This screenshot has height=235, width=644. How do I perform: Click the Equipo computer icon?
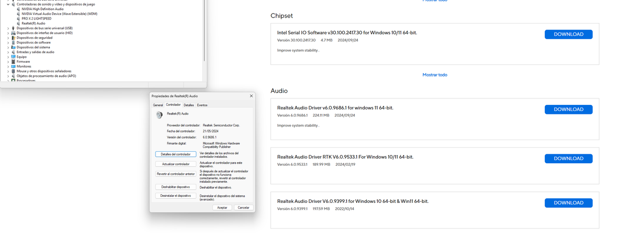point(13,57)
